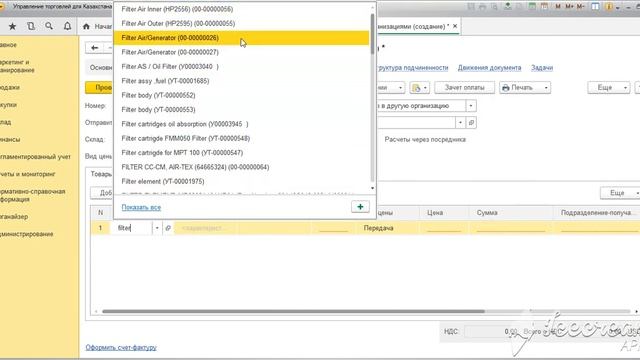Click the green calculator icon in title bar
The width and height of the screenshot is (640, 360).
point(532,7)
